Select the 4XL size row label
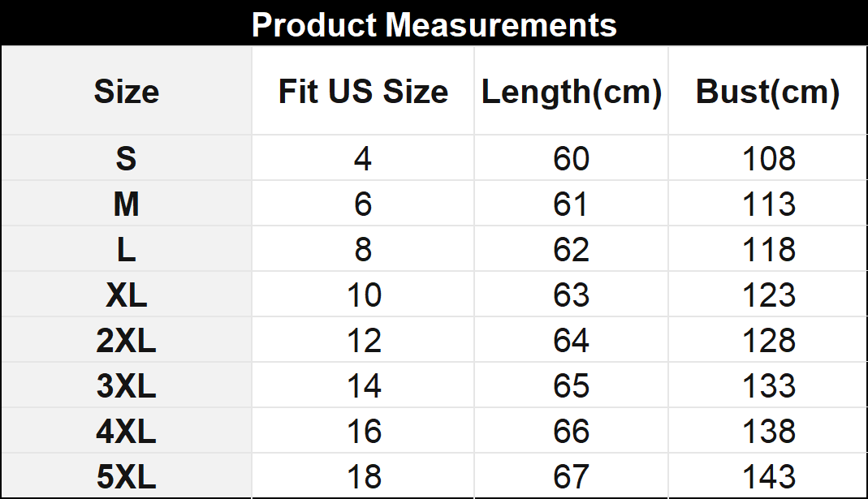Screen dimensions: 868x499 pyautogui.click(x=126, y=432)
